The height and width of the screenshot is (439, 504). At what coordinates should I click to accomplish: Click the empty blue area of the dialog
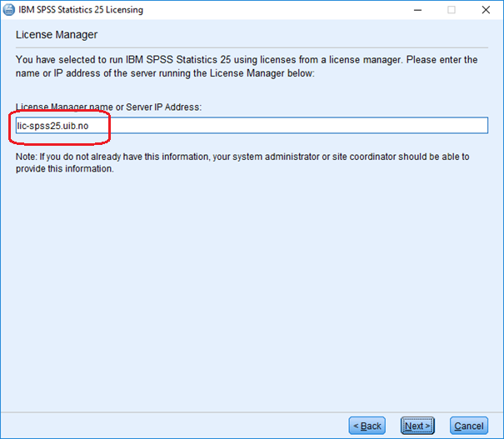(x=252, y=289)
